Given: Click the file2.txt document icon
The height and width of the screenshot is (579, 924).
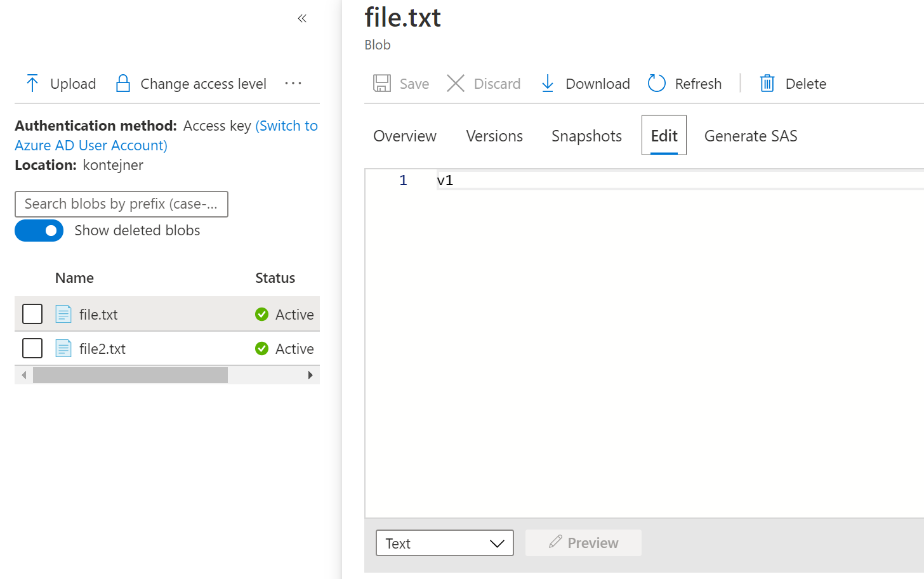Looking at the screenshot, I should click(x=63, y=349).
